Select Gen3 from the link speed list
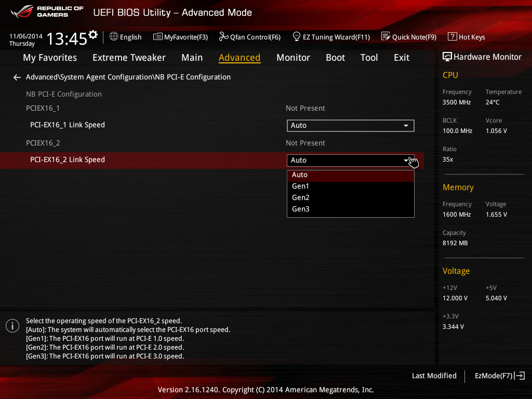This screenshot has height=399, width=532. 301,209
